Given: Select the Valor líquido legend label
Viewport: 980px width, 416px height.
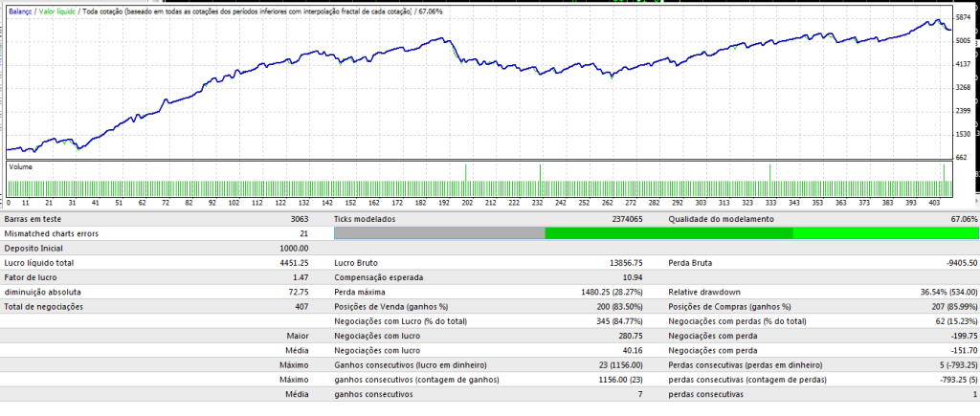Looking at the screenshot, I should [58, 11].
